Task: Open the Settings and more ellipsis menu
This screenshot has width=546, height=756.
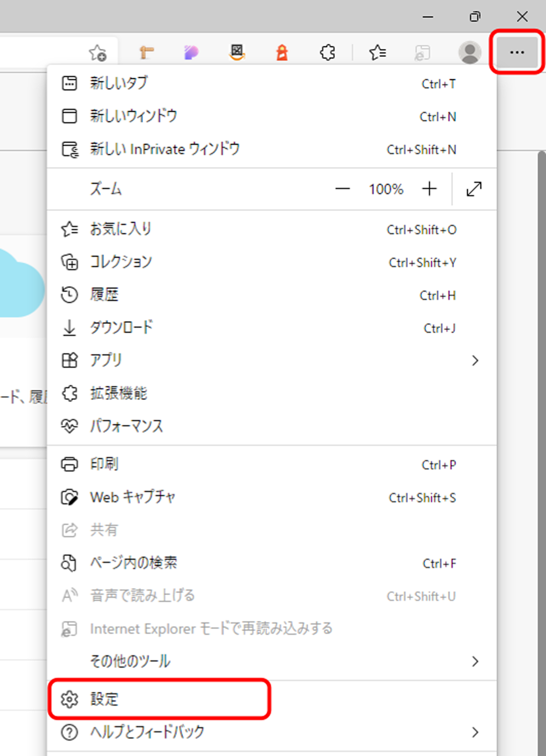Action: 517,52
